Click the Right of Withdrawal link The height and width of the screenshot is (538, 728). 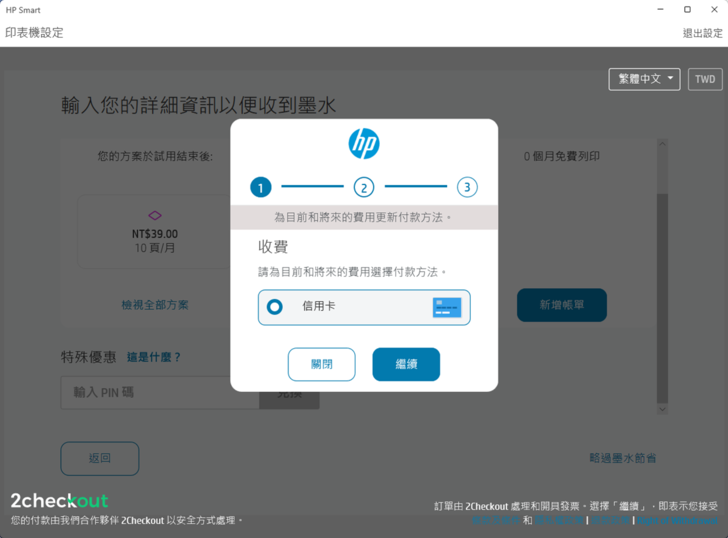pyautogui.click(x=677, y=520)
